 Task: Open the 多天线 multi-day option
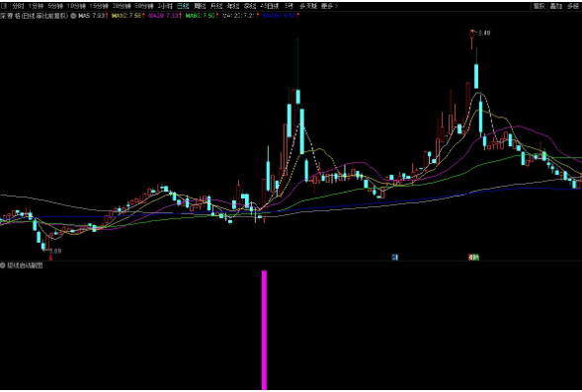click(x=308, y=6)
